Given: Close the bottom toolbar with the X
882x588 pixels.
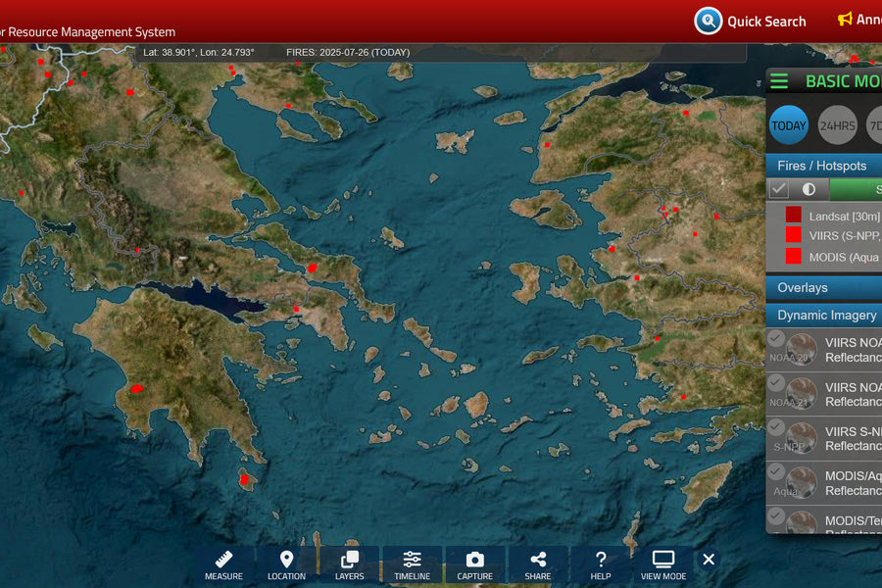Looking at the screenshot, I should 709,560.
